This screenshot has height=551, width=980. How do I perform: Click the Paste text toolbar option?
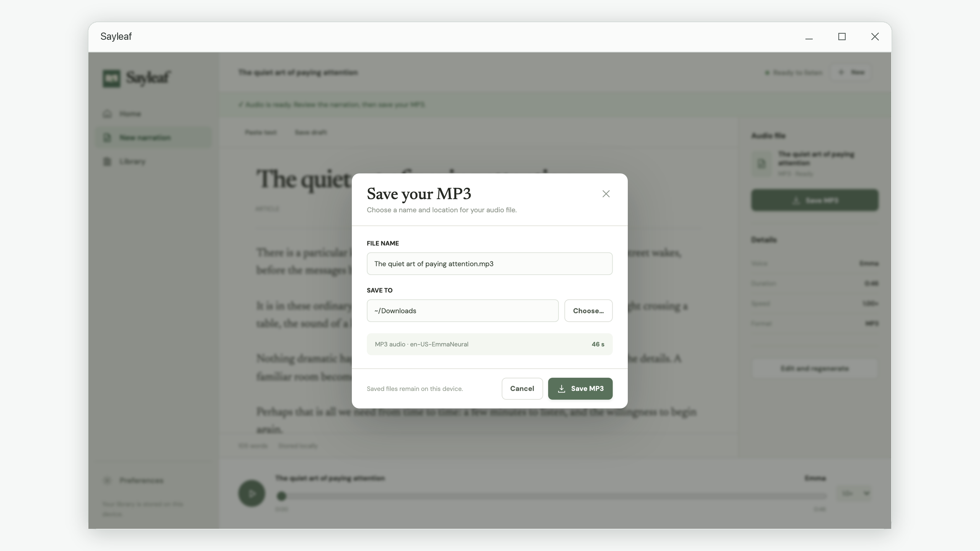coord(261,132)
